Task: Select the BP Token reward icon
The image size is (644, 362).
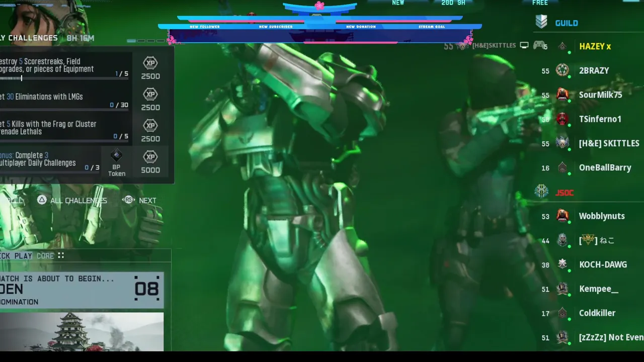Action: [x=116, y=155]
